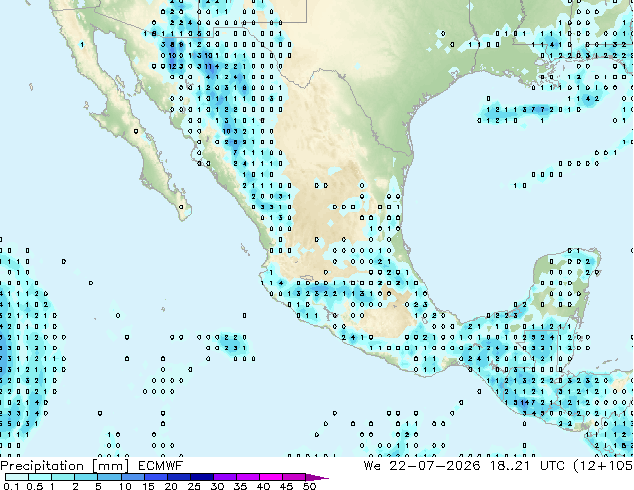Click the forecast offset '(12+105'
This screenshot has width=634, height=490.
point(603,466)
